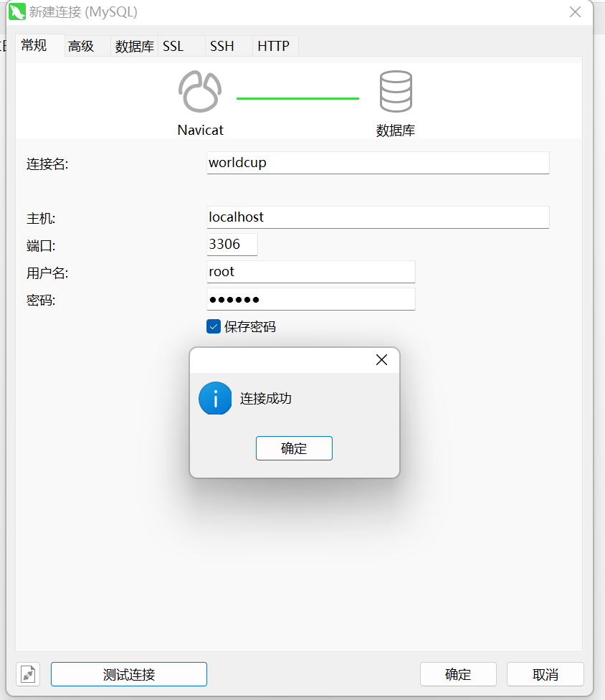Viewport: 605px width, 700px height.
Task: Click the 端口: label
Action: pos(41,245)
